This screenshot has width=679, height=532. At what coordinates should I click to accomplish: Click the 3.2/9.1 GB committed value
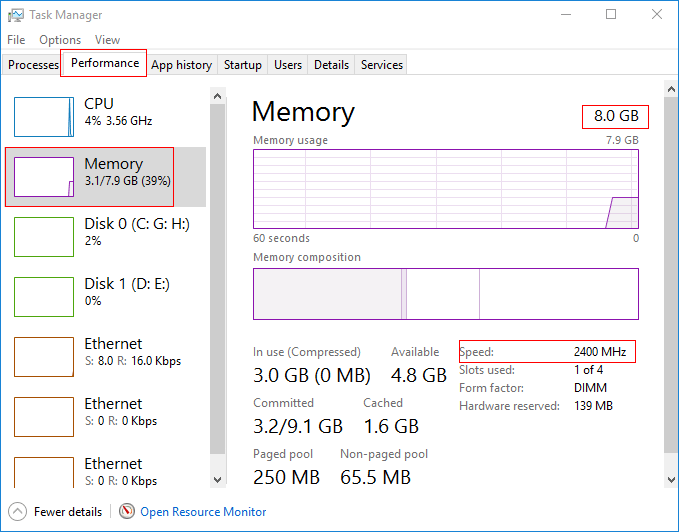click(298, 426)
